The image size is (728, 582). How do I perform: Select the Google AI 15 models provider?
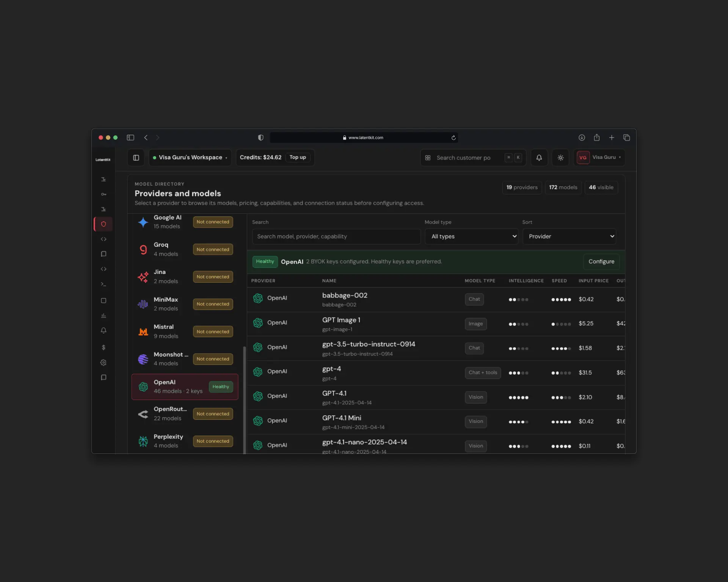(185, 222)
